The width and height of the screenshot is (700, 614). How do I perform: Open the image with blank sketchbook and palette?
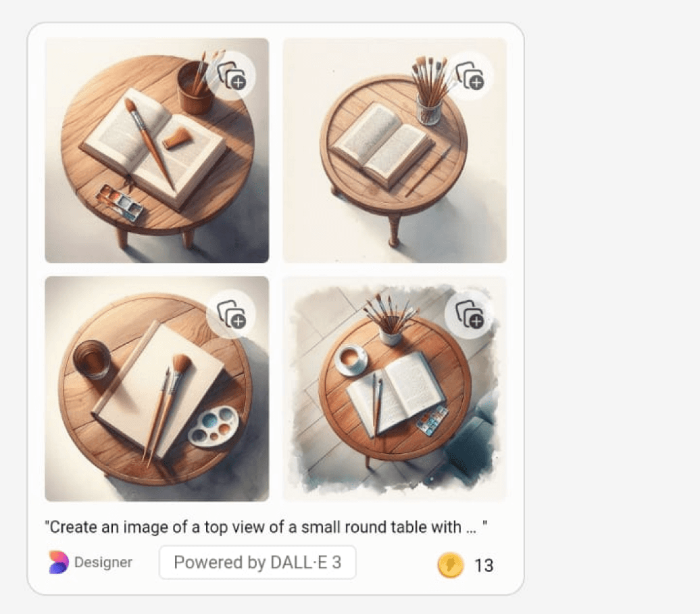pos(157,389)
